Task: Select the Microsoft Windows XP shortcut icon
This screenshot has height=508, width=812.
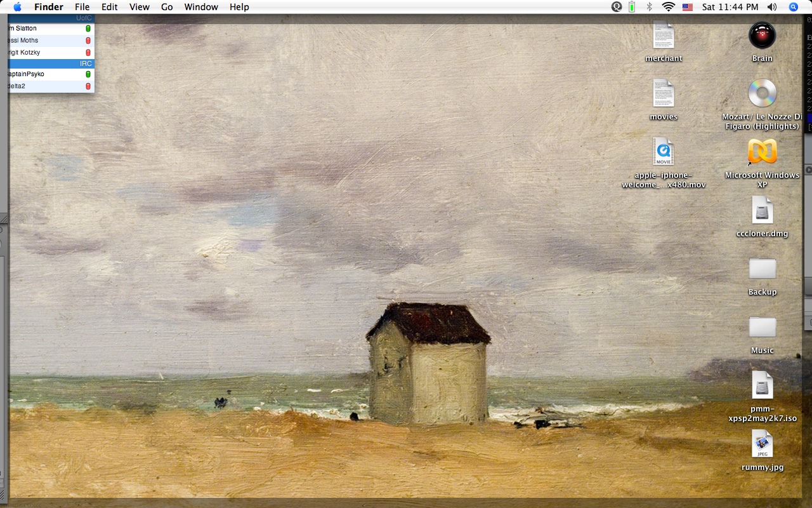Action: click(762, 152)
